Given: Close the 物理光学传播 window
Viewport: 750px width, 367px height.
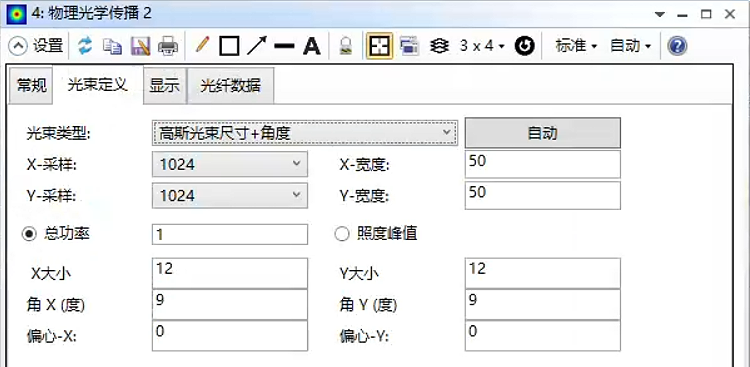Looking at the screenshot, I should (x=730, y=14).
